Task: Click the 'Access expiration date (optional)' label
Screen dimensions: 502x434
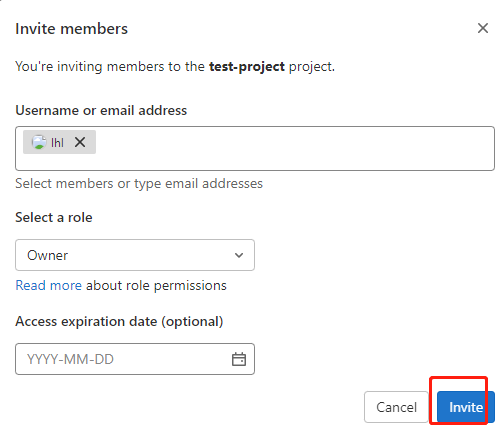Action: point(119,321)
